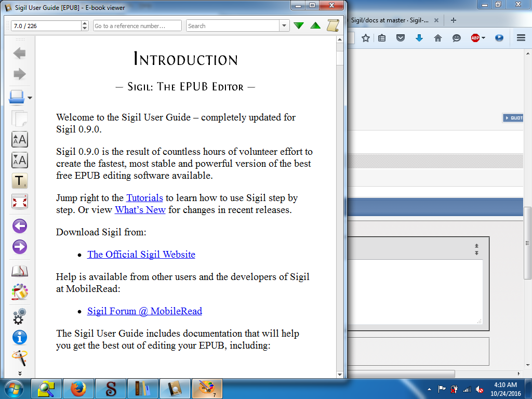The image size is (532, 399).
Task: Open Firefox downloads arrow
Action: coord(419,38)
